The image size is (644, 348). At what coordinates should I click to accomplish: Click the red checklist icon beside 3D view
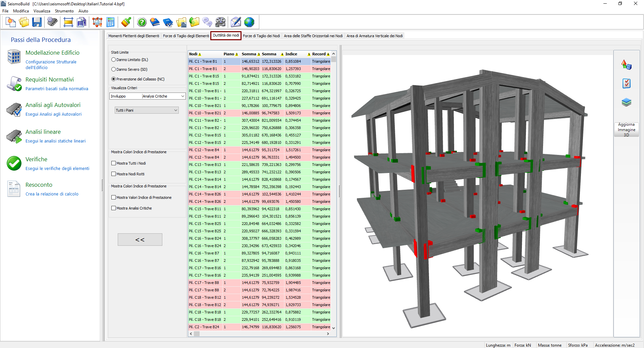626,83
